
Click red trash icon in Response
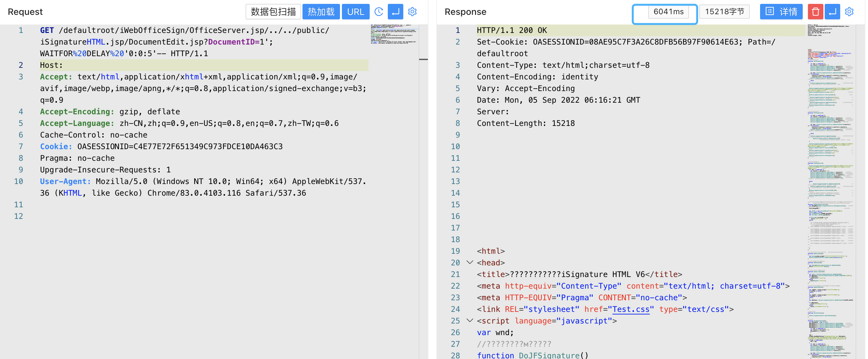pos(815,12)
